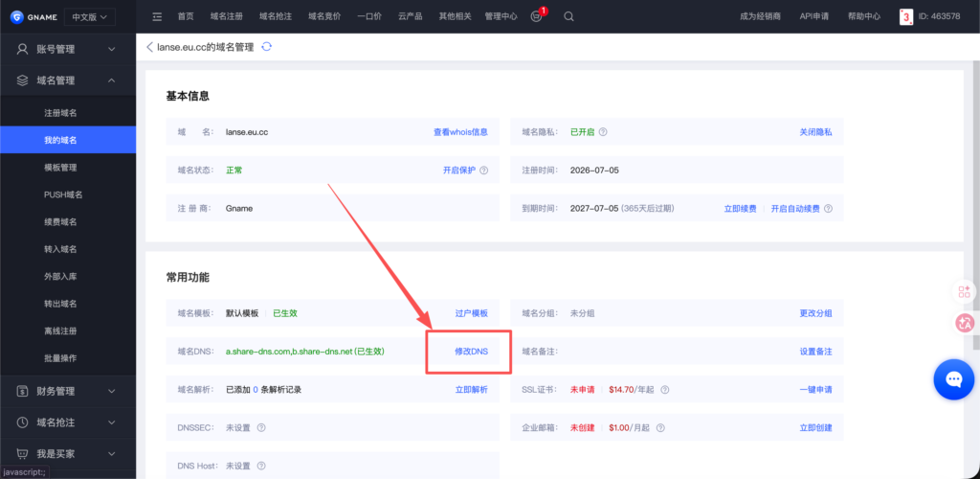Image resolution: width=980 pixels, height=479 pixels.
Task: Open the message notifications icon
Action: point(536,17)
